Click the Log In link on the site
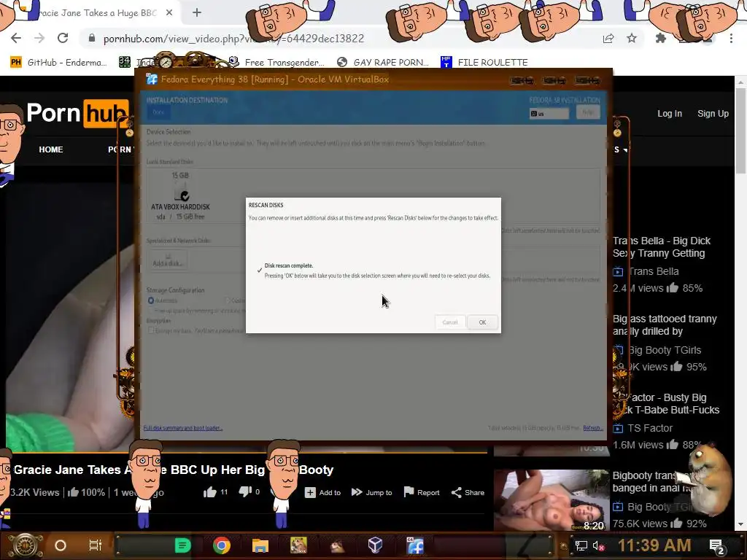The image size is (747, 560). [x=670, y=114]
